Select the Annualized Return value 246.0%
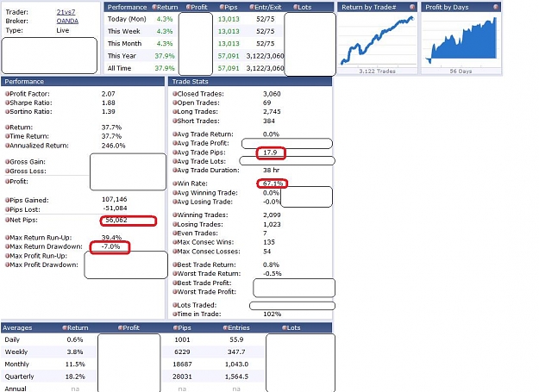The image size is (539, 392). click(114, 146)
